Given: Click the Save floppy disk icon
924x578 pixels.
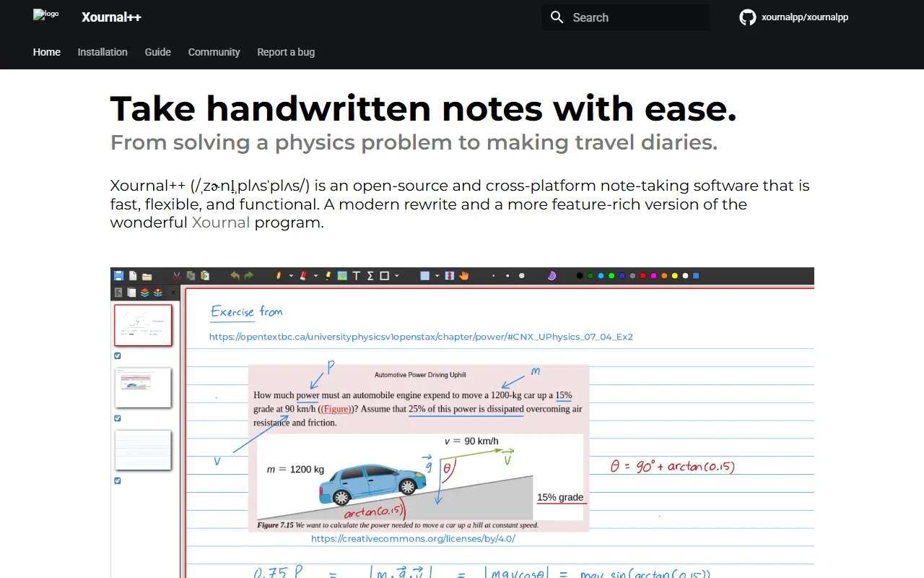Looking at the screenshot, I should 118,276.
